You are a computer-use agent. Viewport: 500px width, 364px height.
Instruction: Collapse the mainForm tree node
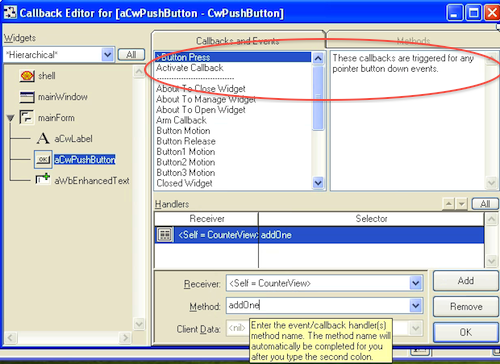click(11, 118)
